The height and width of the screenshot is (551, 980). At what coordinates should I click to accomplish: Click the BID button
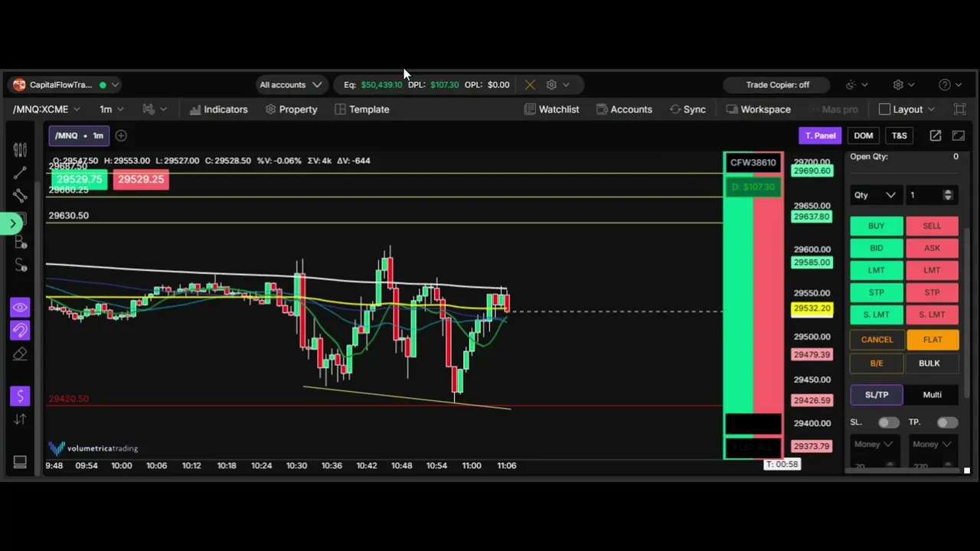click(x=876, y=248)
